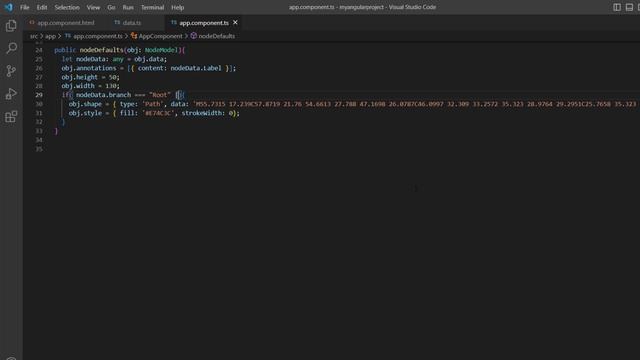
Task: Click 'app' folder in the breadcrumb
Action: (50, 36)
